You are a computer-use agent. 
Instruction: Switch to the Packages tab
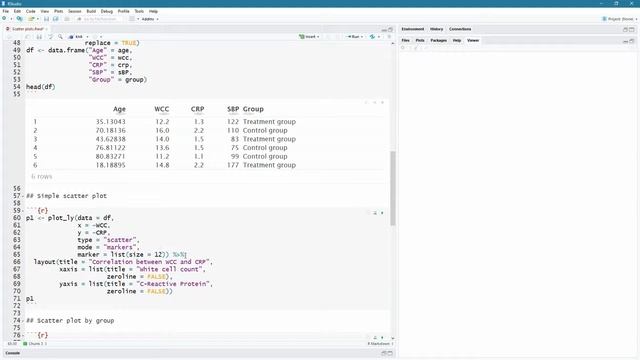(x=438, y=40)
